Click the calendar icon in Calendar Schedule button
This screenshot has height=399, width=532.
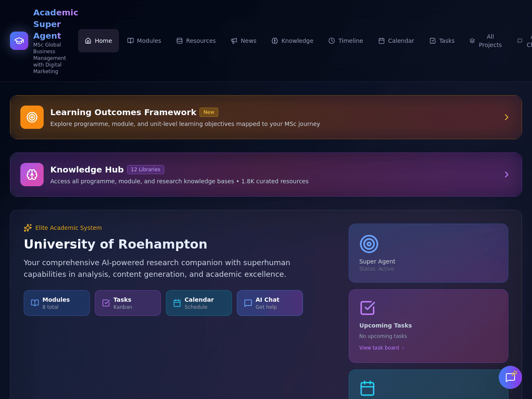click(x=177, y=303)
